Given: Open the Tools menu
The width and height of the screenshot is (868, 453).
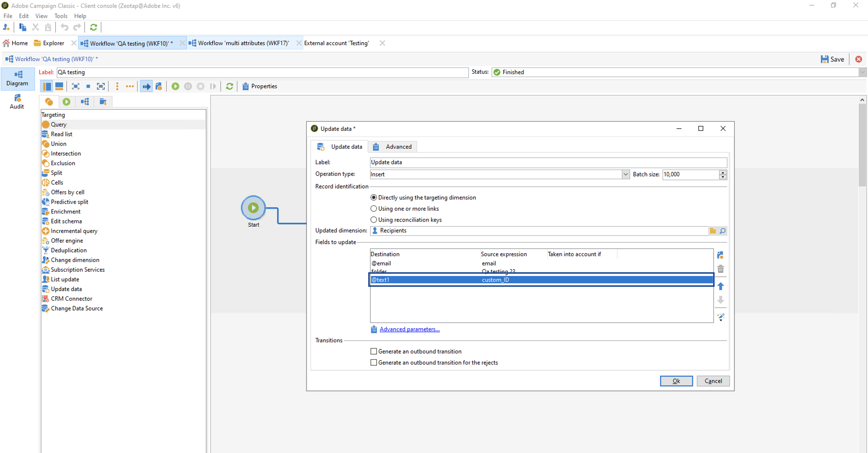Looking at the screenshot, I should [x=61, y=16].
